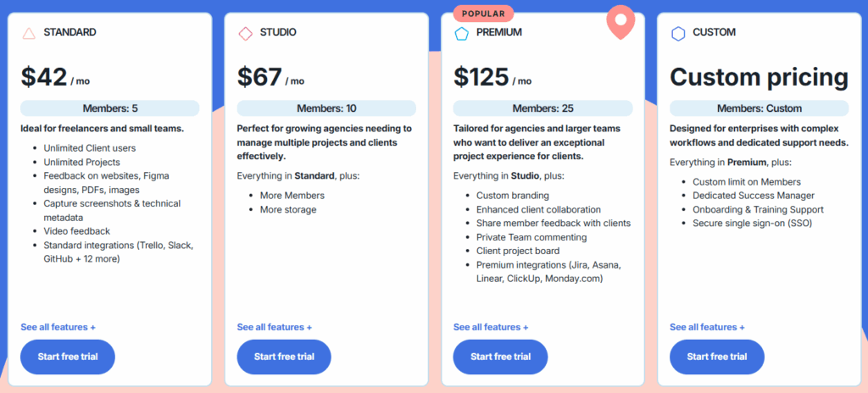This screenshot has width=868, height=393.
Task: Click the Standard plan triangle icon
Action: pyautogui.click(x=29, y=34)
